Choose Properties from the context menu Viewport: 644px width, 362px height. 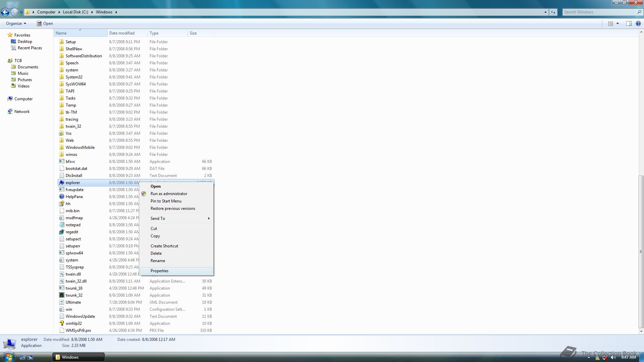[159, 271]
